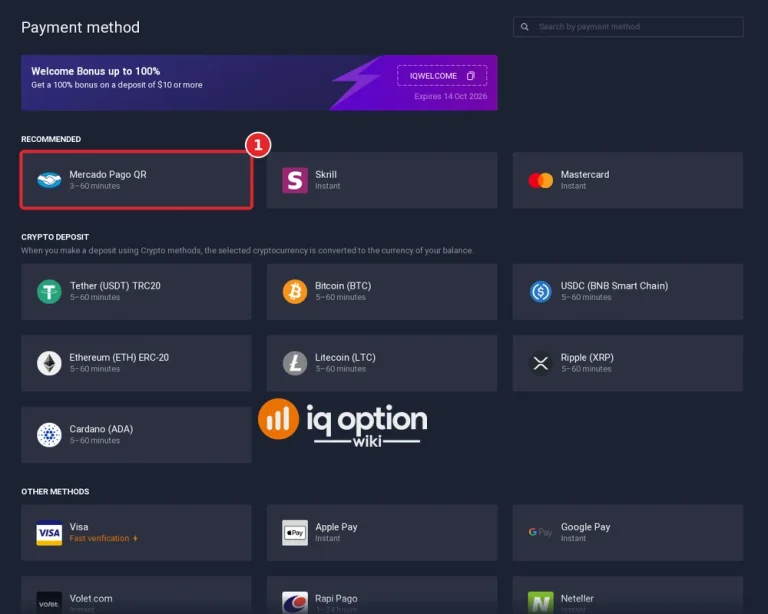Click the Ethereum diamond icon
The image size is (768, 614).
49,363
